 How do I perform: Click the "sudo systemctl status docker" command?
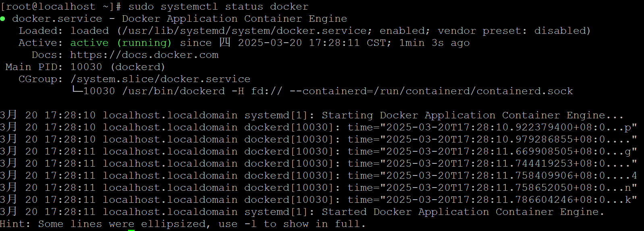point(218,7)
